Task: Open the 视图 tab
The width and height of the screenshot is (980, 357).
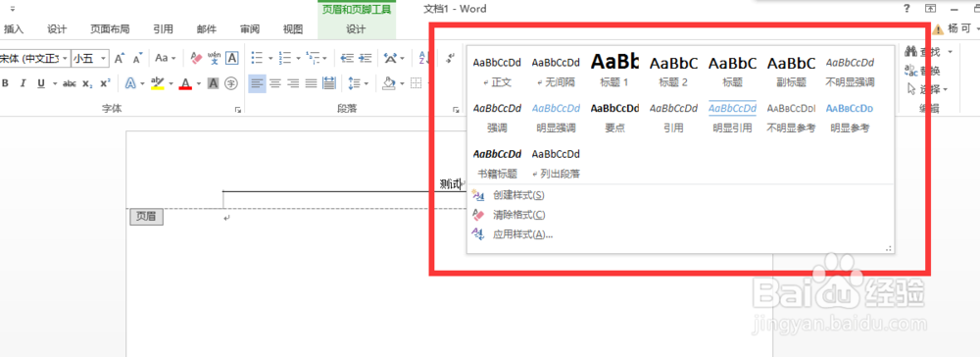Action: coord(292,28)
